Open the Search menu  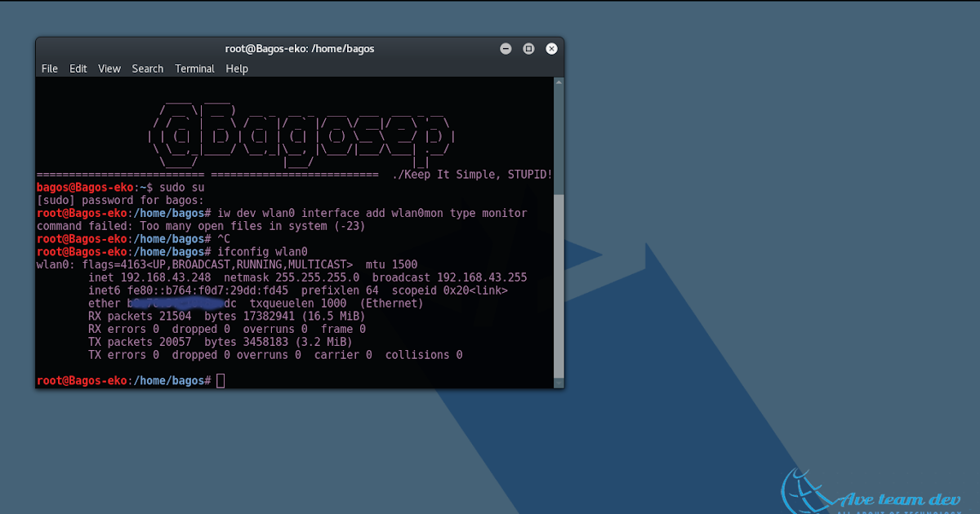(x=147, y=69)
